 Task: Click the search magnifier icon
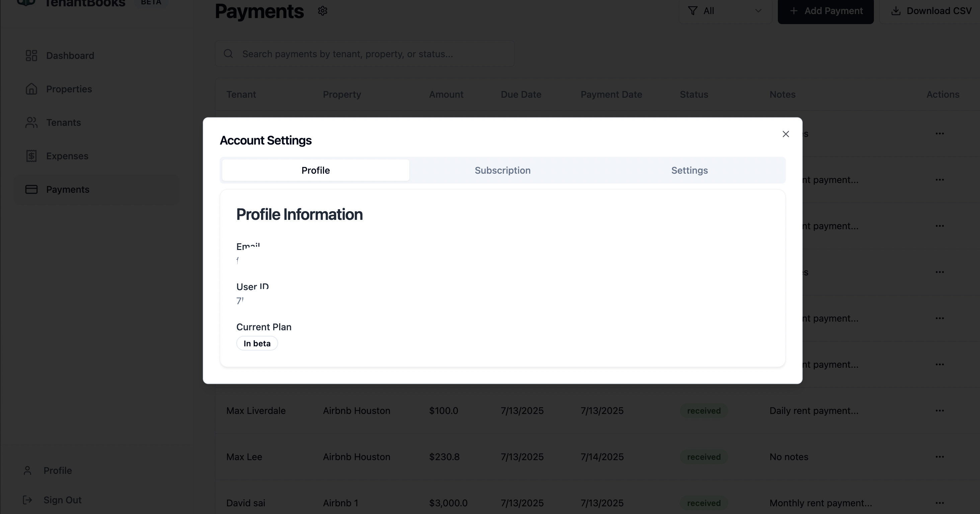228,54
